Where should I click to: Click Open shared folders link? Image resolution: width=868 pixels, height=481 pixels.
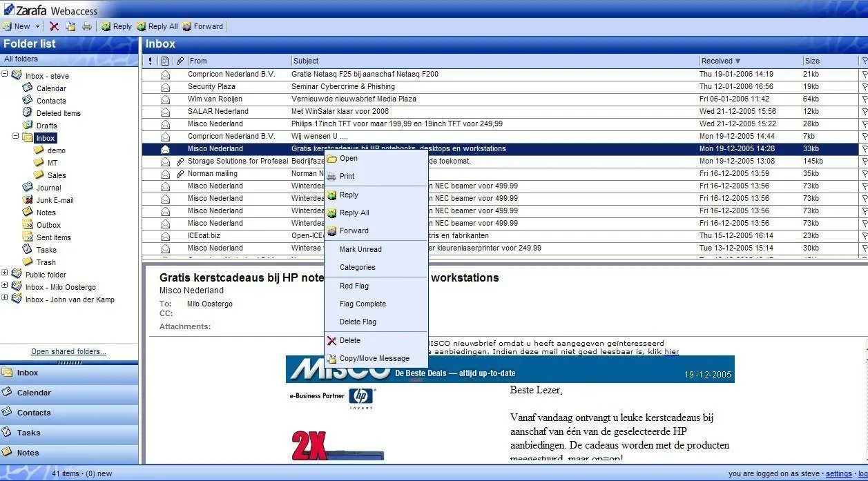(x=68, y=351)
